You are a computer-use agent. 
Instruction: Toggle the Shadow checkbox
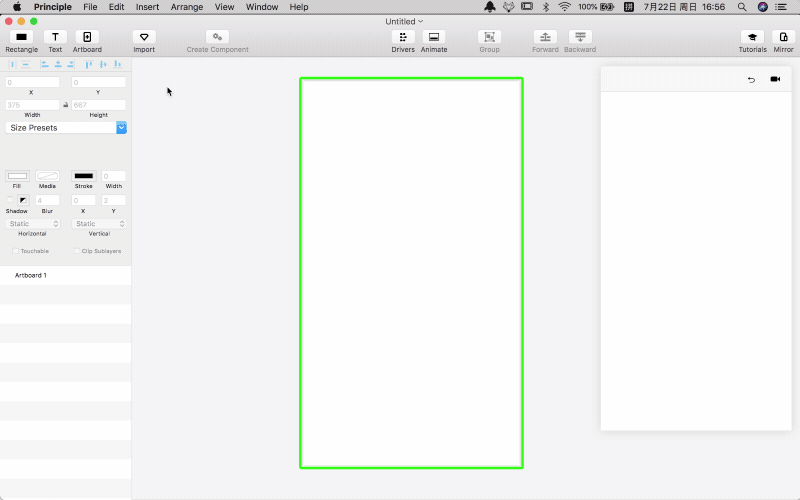click(x=10, y=200)
